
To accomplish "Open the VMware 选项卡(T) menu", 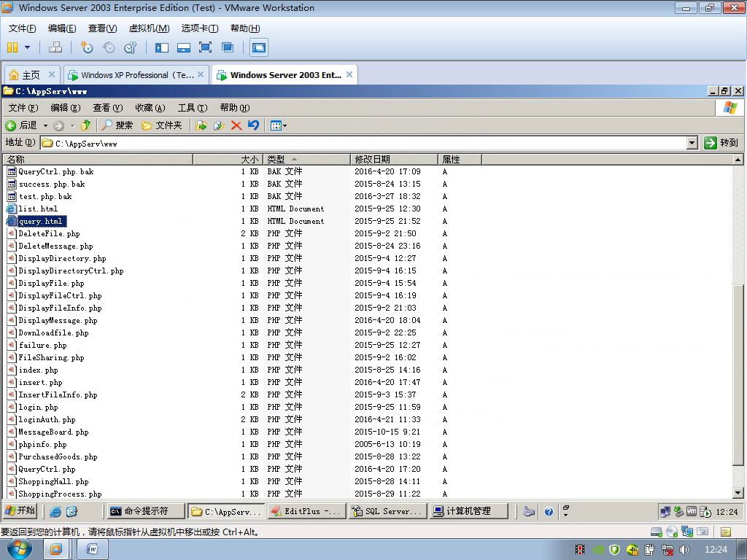I will point(200,28).
